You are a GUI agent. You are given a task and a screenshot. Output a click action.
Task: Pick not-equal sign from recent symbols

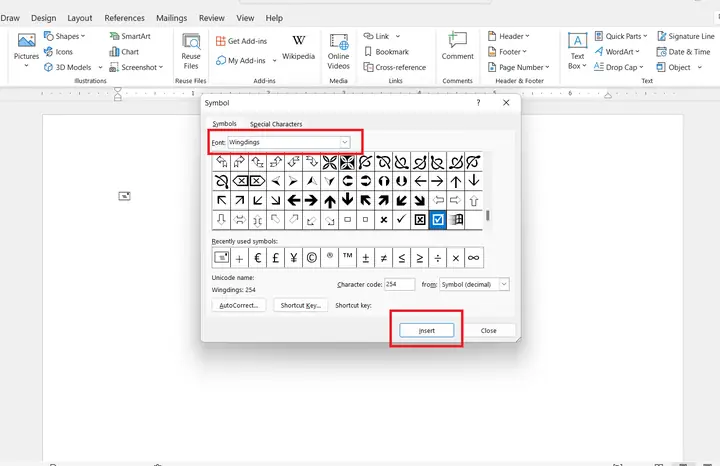(383, 258)
